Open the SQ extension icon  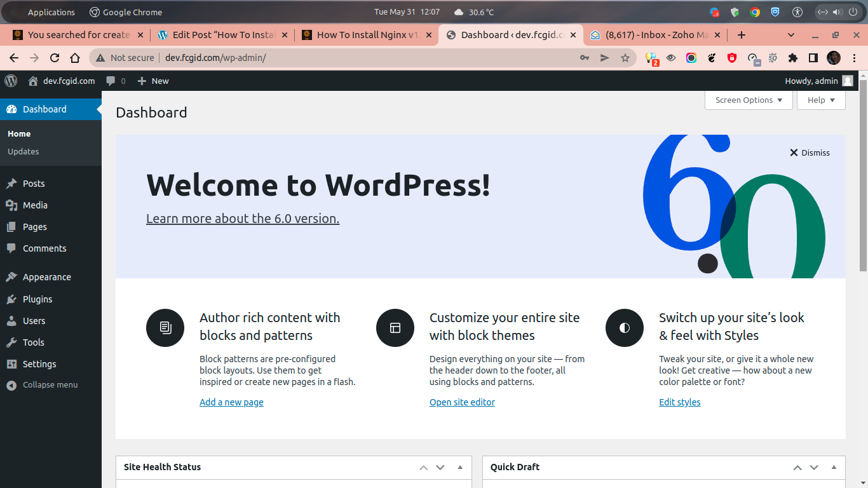click(x=773, y=58)
